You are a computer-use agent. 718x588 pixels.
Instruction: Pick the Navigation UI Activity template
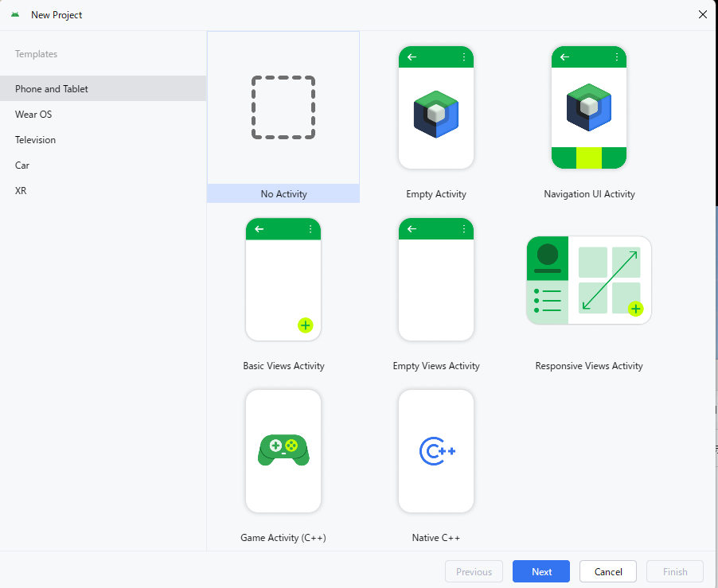(x=589, y=107)
